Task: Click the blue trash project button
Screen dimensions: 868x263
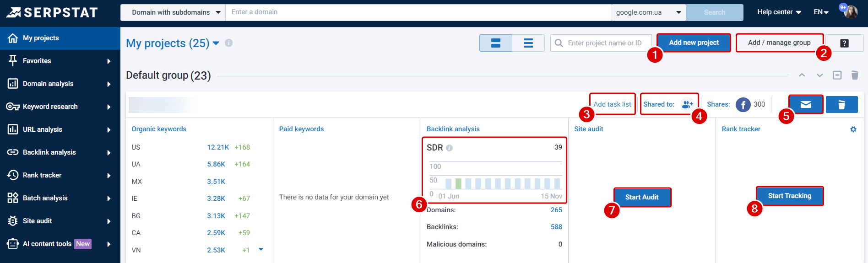Action: (841, 105)
